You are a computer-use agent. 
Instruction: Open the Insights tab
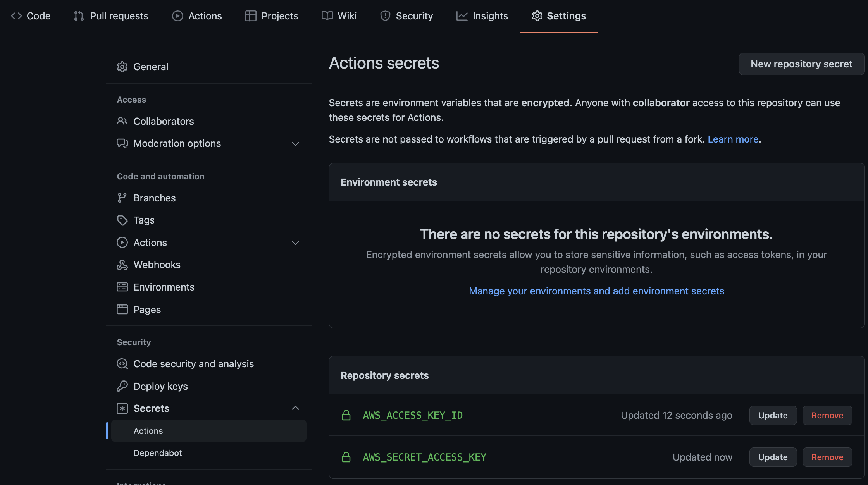(482, 16)
